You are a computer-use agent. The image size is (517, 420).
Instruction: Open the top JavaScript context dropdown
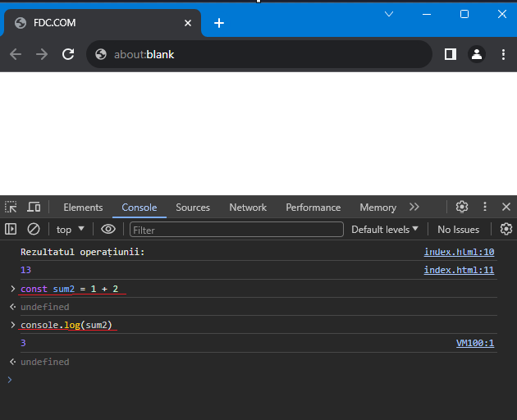click(x=71, y=230)
